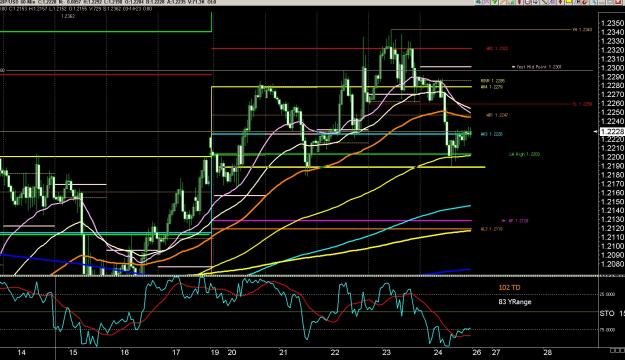The height and width of the screenshot is (360, 625).
Task: Click the horizontal scroll arrows at bottom right
Action: [x=617, y=350]
